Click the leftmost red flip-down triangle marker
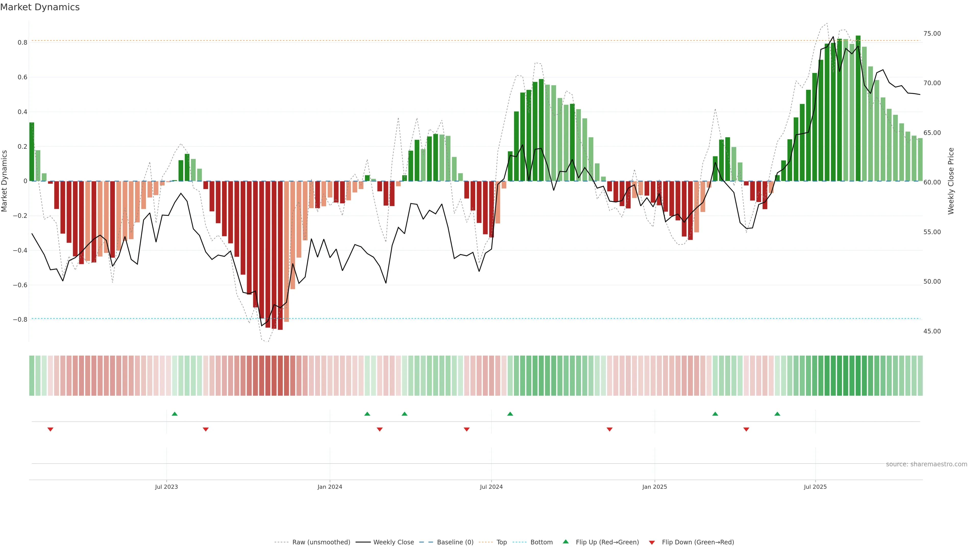980x551 pixels. coord(50,429)
